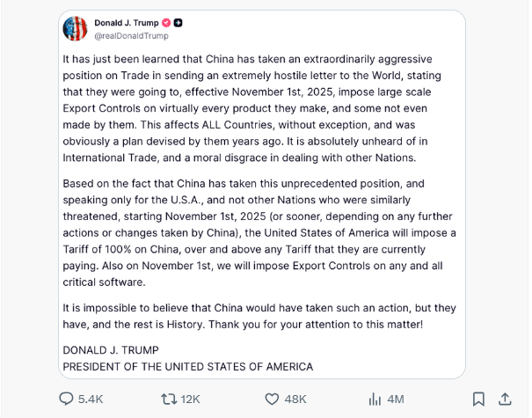Click the 5.4K reply count
The width and height of the screenshot is (532, 418).
(x=91, y=399)
